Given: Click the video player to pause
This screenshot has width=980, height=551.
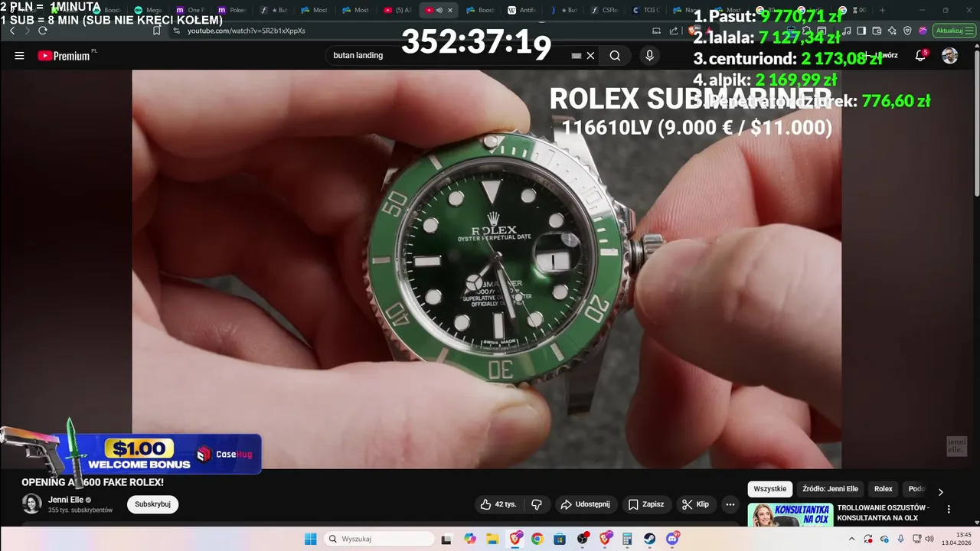Looking at the screenshot, I should [486, 269].
